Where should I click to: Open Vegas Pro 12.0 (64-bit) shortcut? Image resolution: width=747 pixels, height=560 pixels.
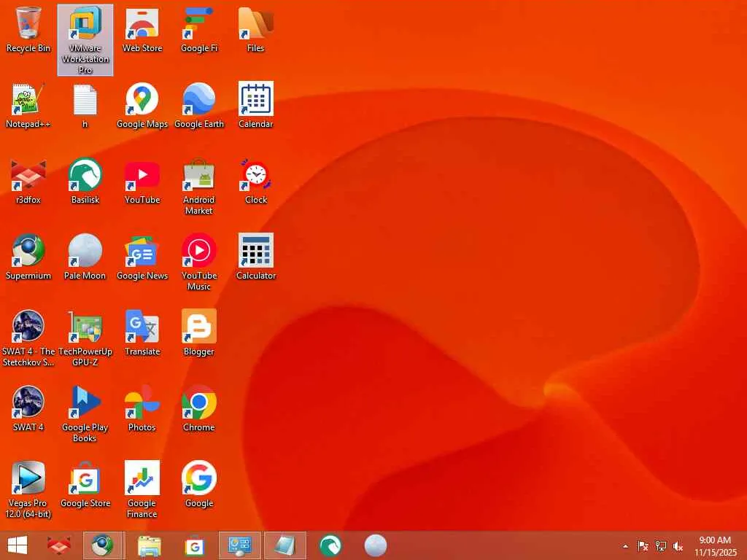pos(28,489)
